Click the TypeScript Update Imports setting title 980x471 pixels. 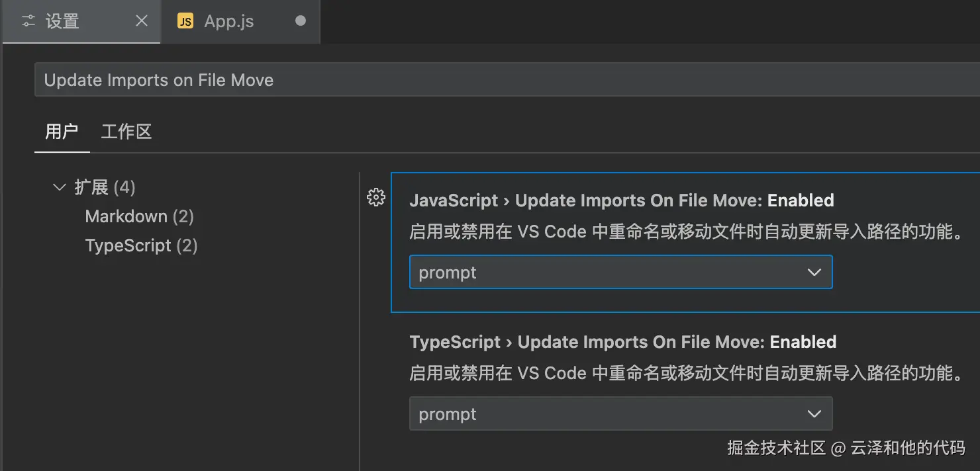click(x=622, y=342)
